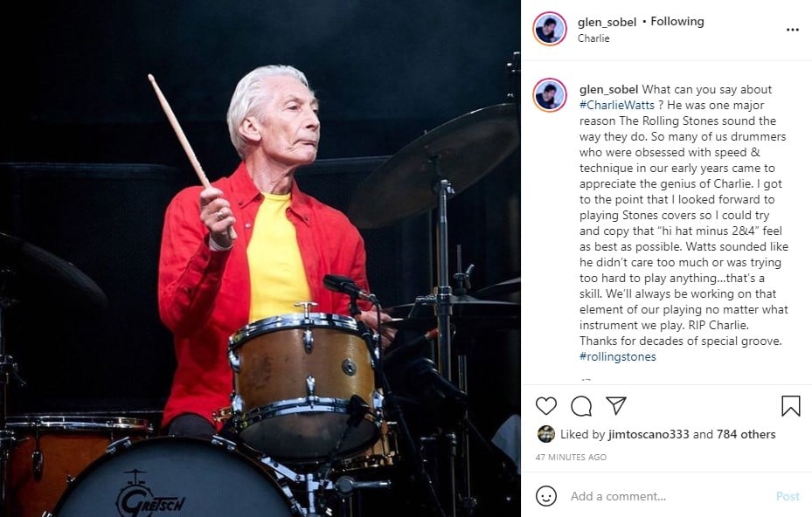The width and height of the screenshot is (812, 517).
Task: Click the Add a comment field
Action: [x=668, y=496]
